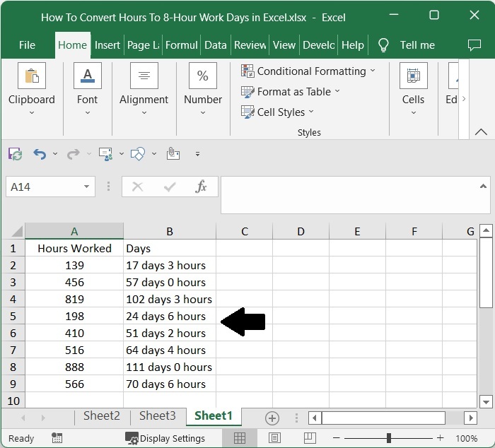Add a new sheet with plus button
The width and height of the screenshot is (495, 448).
tap(272, 417)
